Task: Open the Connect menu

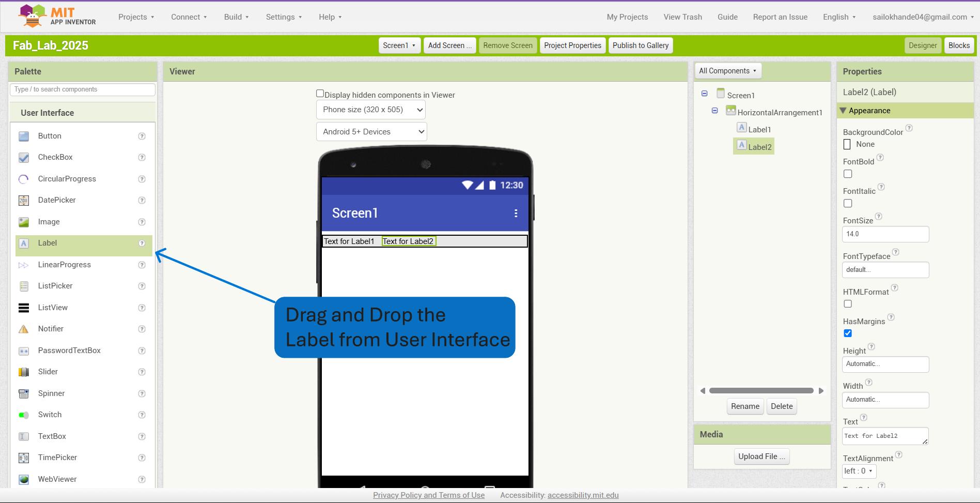Action: click(x=189, y=17)
